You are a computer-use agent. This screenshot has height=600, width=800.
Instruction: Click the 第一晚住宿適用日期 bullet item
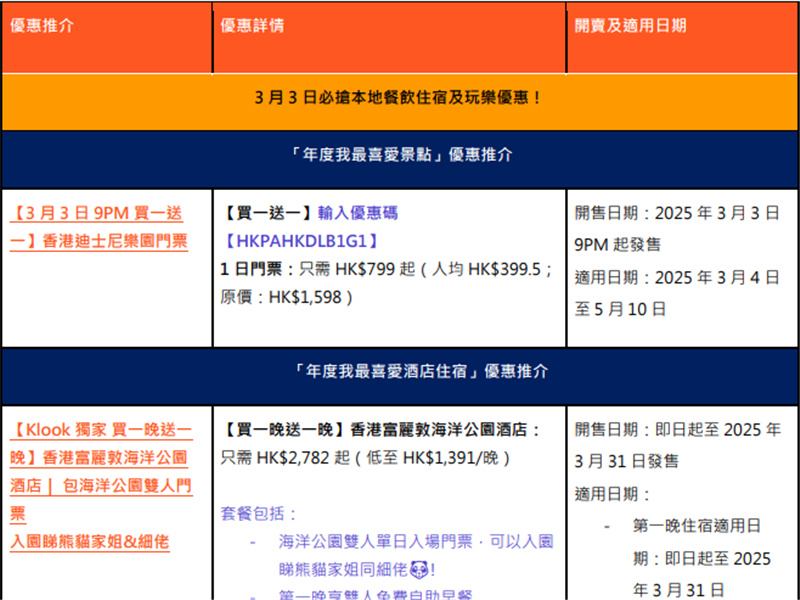click(x=697, y=525)
